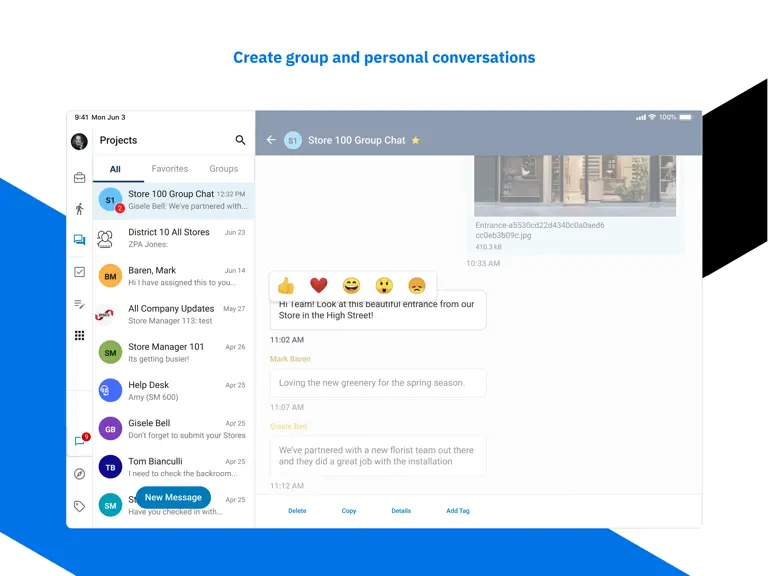Click the New Message button
The height and width of the screenshot is (576, 768).
point(173,498)
